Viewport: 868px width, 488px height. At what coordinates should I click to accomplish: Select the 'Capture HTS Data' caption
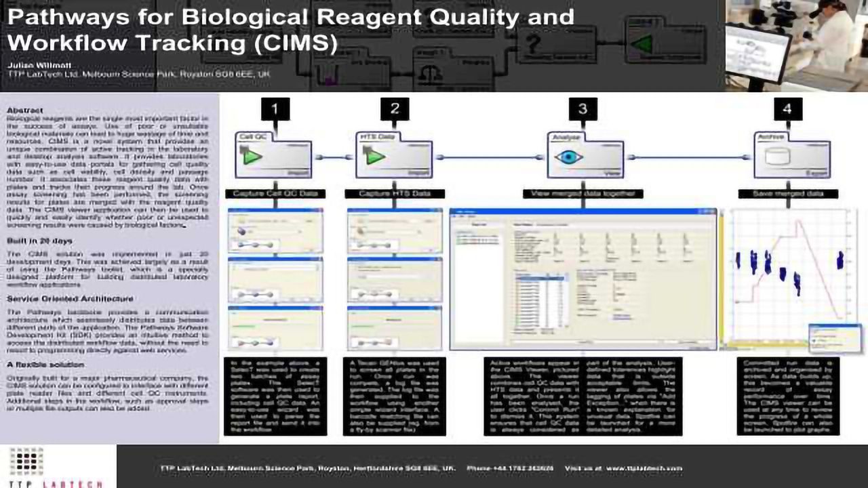[395, 194]
